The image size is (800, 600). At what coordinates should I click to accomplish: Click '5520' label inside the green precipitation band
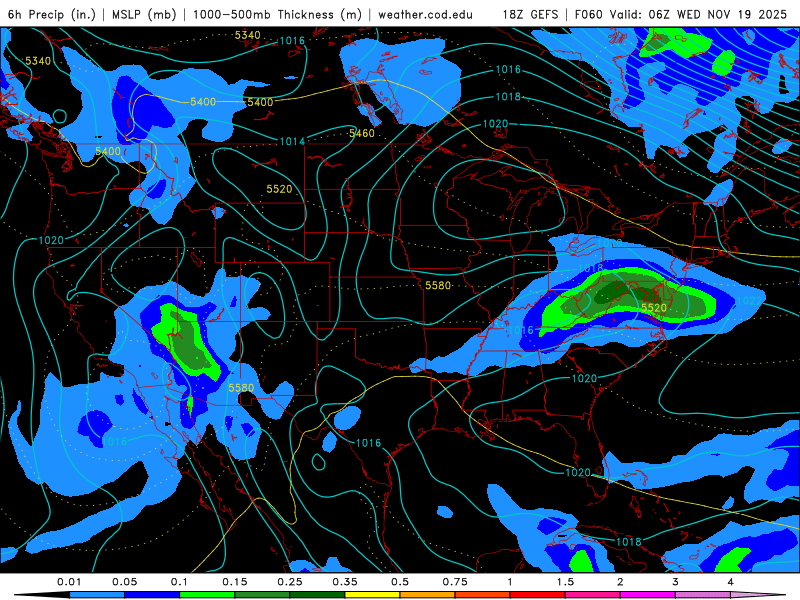654,308
